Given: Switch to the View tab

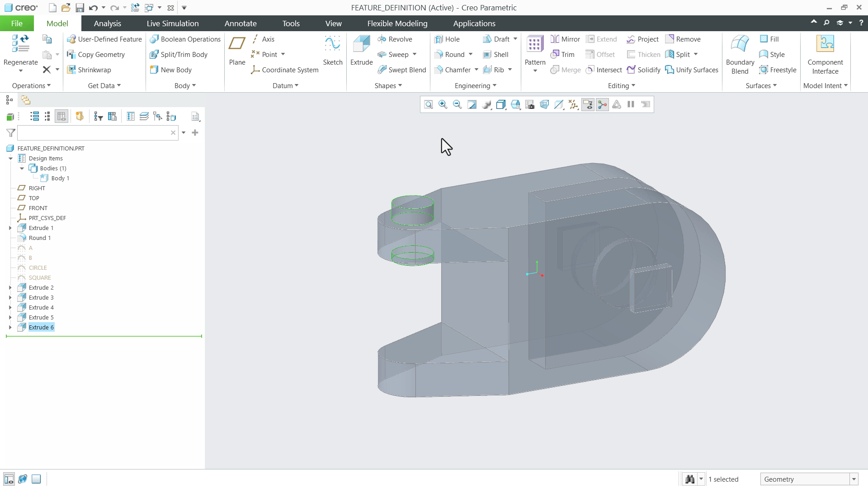Looking at the screenshot, I should pos(334,23).
